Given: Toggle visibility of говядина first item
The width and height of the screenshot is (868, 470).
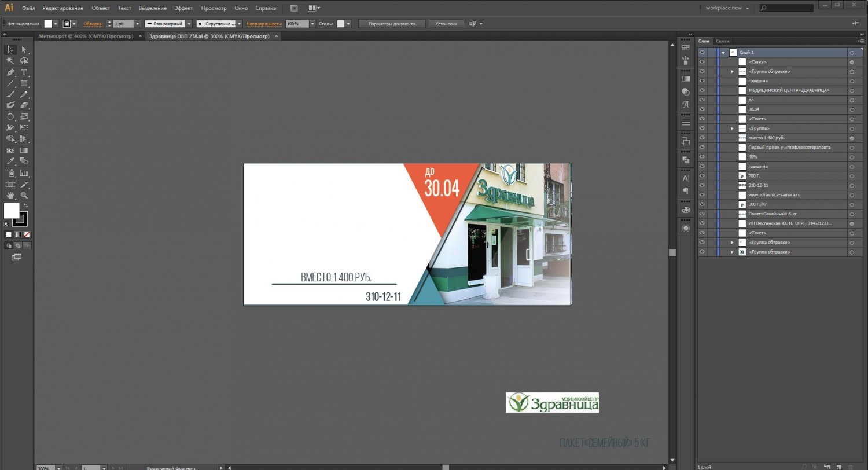Looking at the screenshot, I should coord(702,80).
